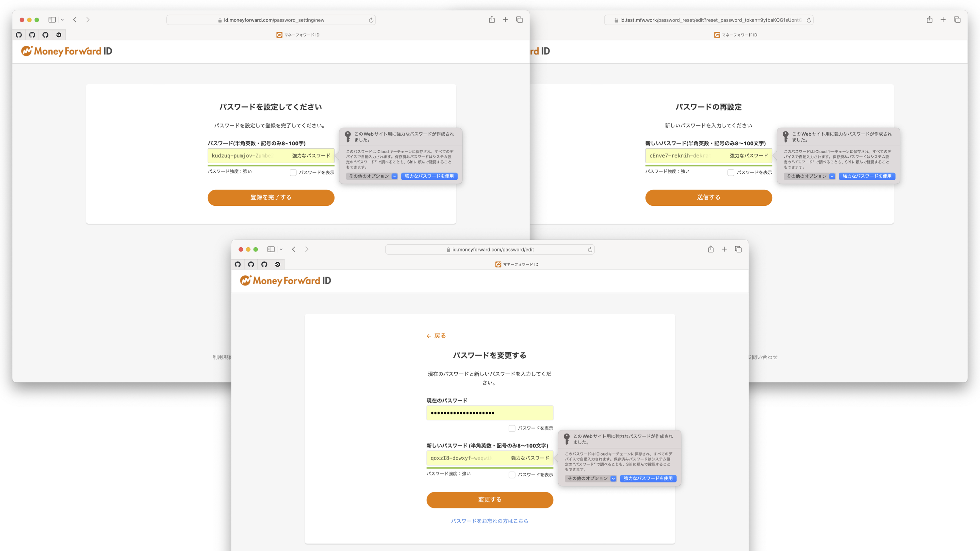The width and height of the screenshot is (980, 551).
Task: Open third GitHub bookmark in password_setting window
Action: point(46,35)
